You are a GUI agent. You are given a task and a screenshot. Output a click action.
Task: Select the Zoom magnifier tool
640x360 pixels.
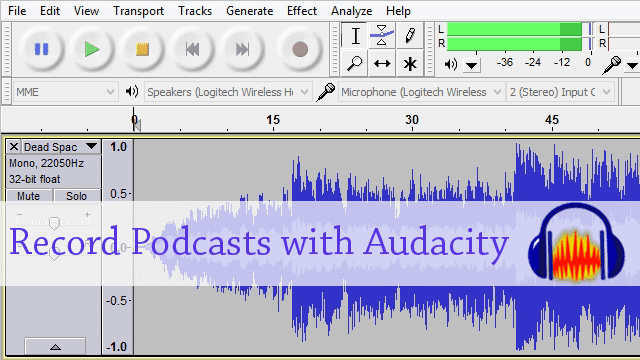355,63
